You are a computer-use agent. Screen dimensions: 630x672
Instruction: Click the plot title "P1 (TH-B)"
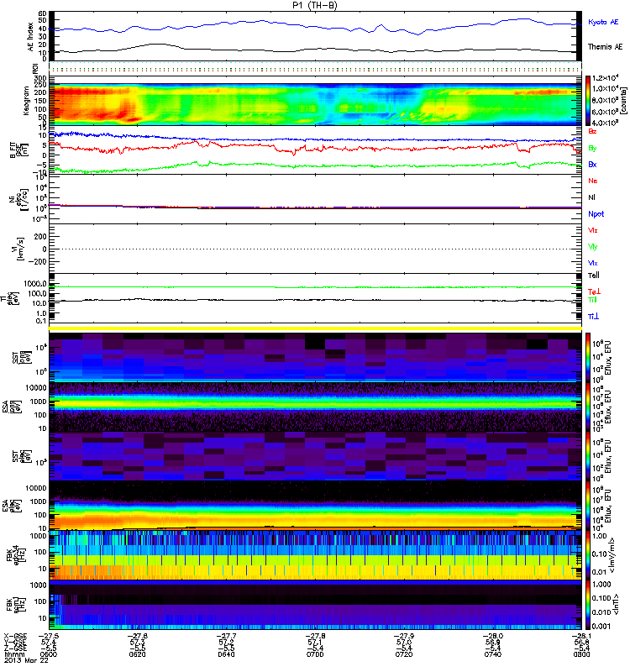pos(315,5)
